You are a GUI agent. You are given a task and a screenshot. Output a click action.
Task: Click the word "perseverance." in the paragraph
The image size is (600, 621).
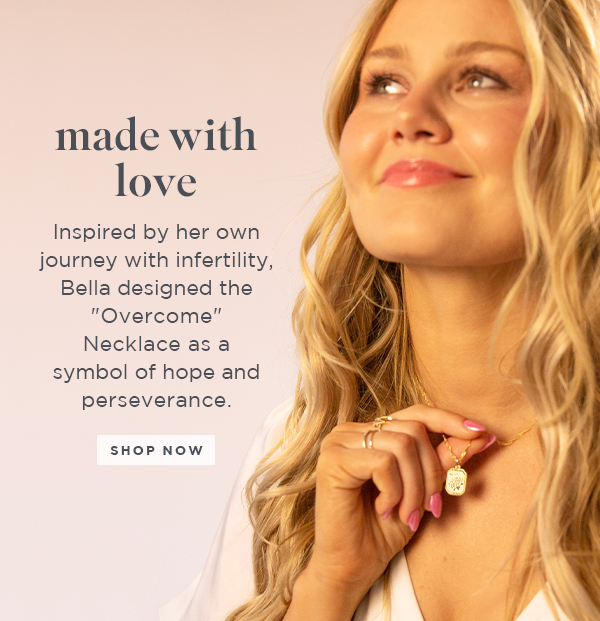(156, 401)
